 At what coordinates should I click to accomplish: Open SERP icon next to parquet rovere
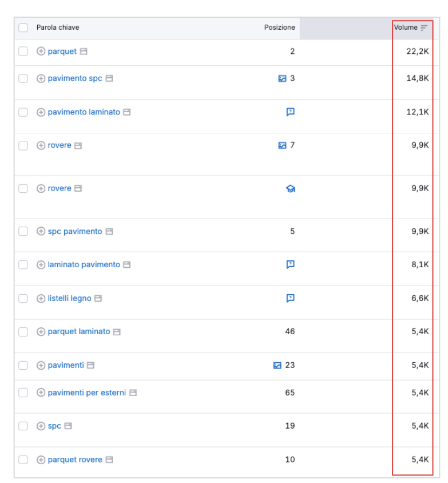[x=109, y=460]
